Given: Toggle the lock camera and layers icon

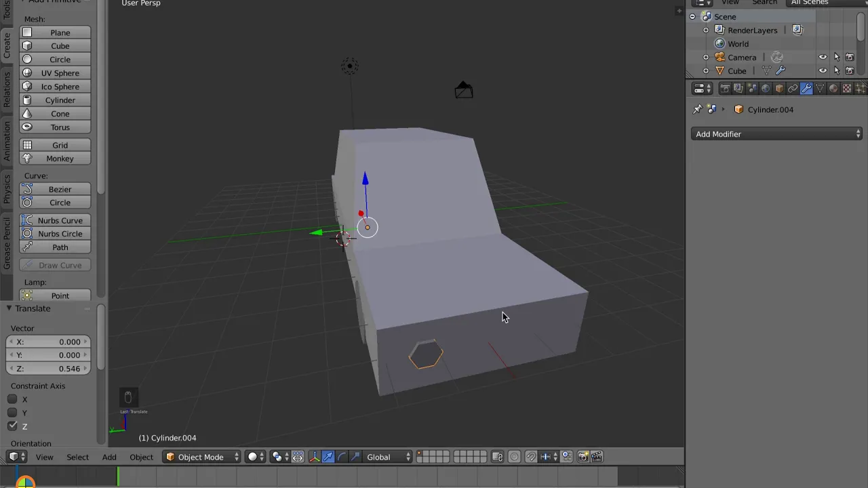Looking at the screenshot, I should (x=497, y=457).
